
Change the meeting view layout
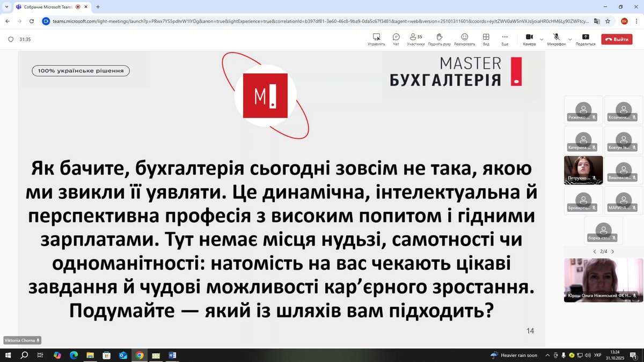point(486,39)
